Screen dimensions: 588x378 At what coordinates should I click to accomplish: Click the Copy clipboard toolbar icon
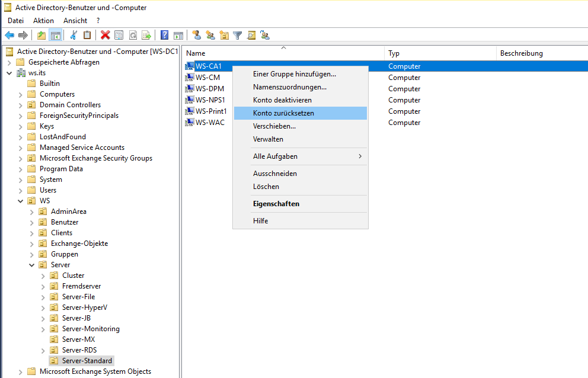pyautogui.click(x=87, y=35)
